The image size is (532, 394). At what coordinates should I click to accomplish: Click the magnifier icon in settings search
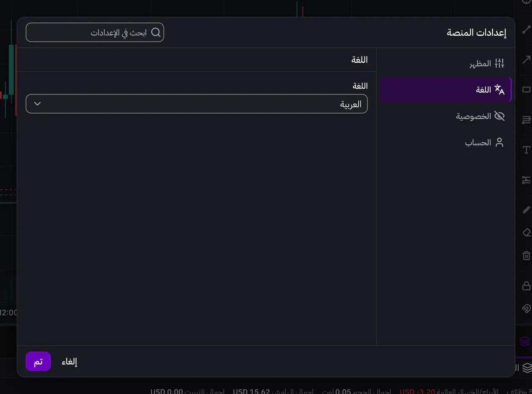click(156, 32)
